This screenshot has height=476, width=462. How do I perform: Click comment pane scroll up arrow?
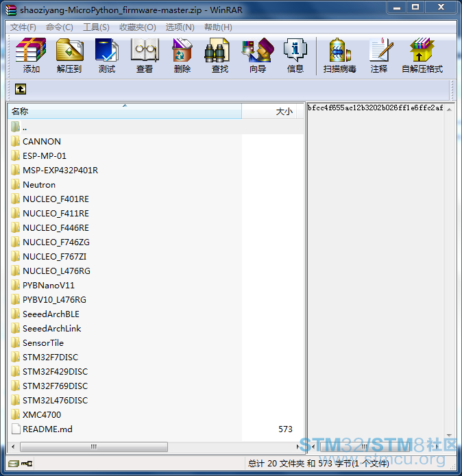[x=449, y=109]
